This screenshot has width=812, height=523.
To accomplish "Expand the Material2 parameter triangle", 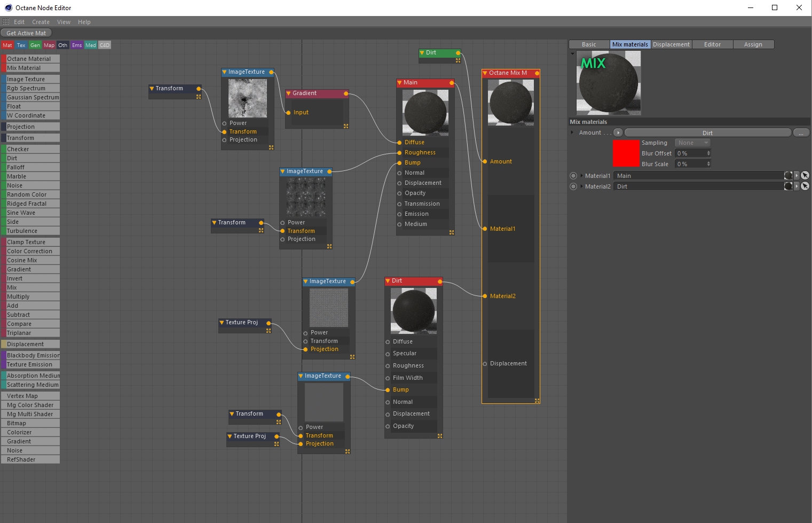I will point(581,186).
